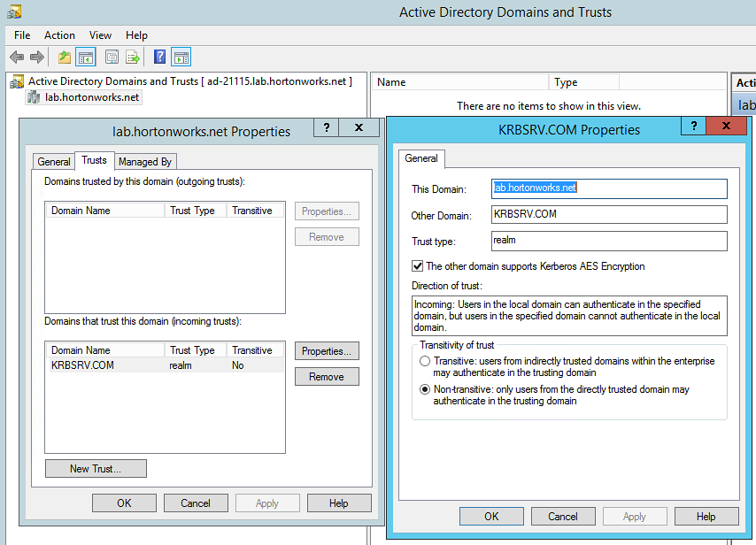The width and height of the screenshot is (756, 545).
Task: Open the Action menu
Action: tap(59, 35)
